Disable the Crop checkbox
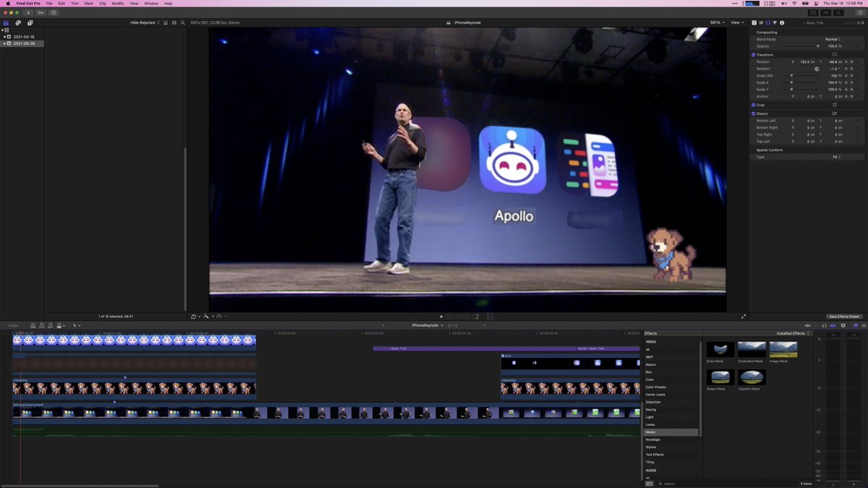The width and height of the screenshot is (868, 488). (753, 105)
